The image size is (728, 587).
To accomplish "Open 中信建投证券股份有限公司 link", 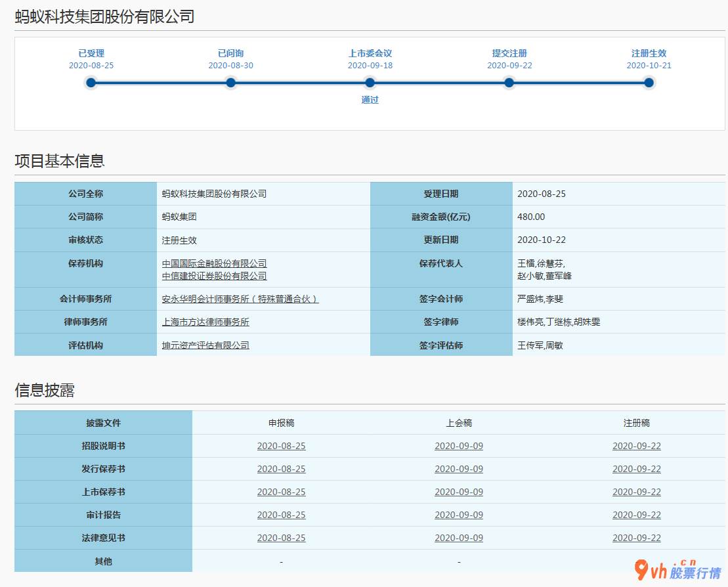I will [x=215, y=276].
